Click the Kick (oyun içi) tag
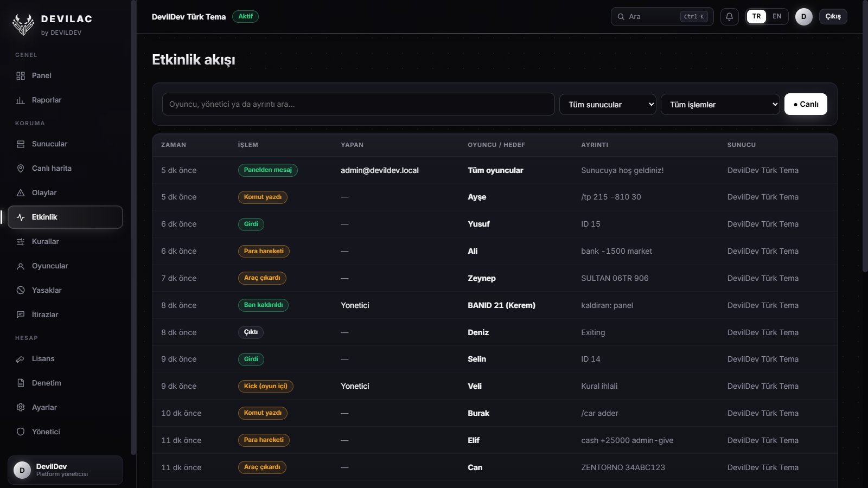The width and height of the screenshot is (868, 488). (266, 386)
